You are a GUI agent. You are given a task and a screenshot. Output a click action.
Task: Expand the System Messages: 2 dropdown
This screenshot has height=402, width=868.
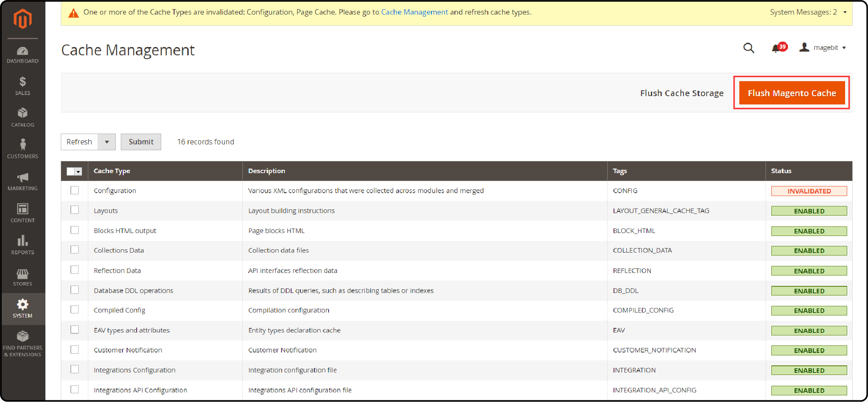[808, 12]
